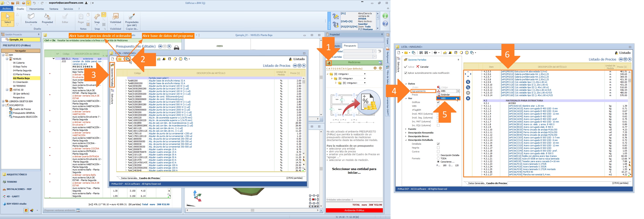Screen dimensions: 644x219
Task: Click the green info icon in help panel
Action: pos(385,16)
